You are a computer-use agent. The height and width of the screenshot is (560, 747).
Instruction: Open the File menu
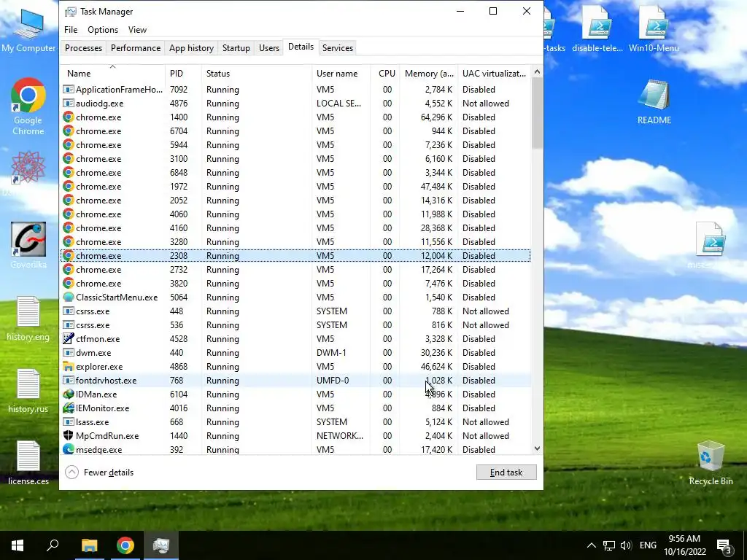[x=71, y=29]
